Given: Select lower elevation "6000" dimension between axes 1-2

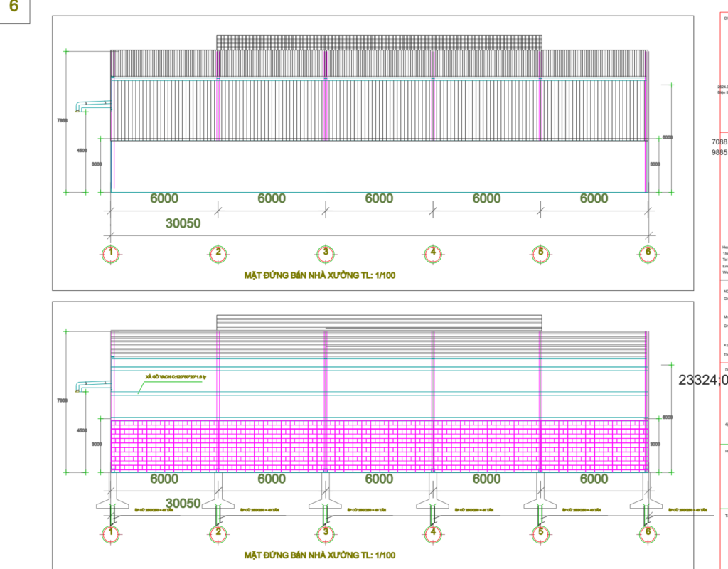Looking at the screenshot, I should pos(164,479).
